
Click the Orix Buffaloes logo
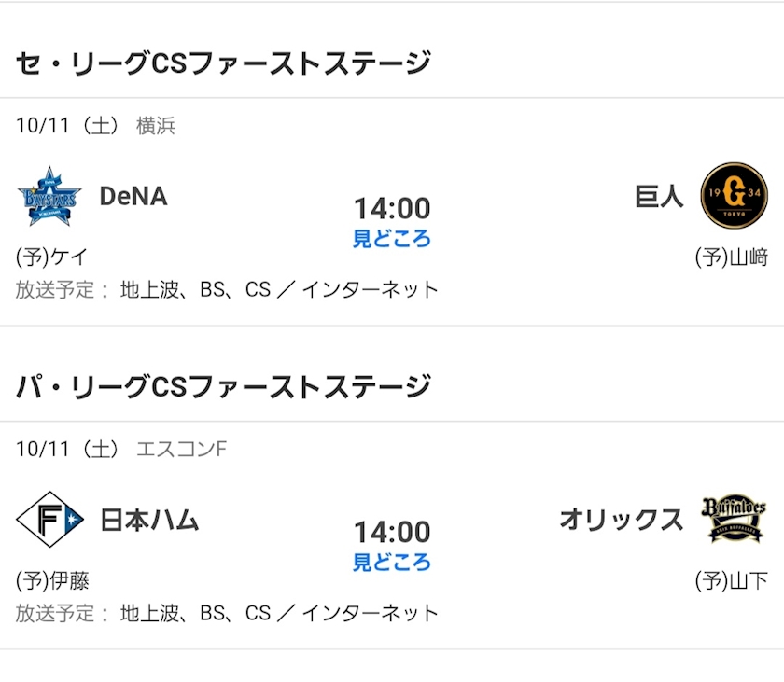[x=734, y=520]
